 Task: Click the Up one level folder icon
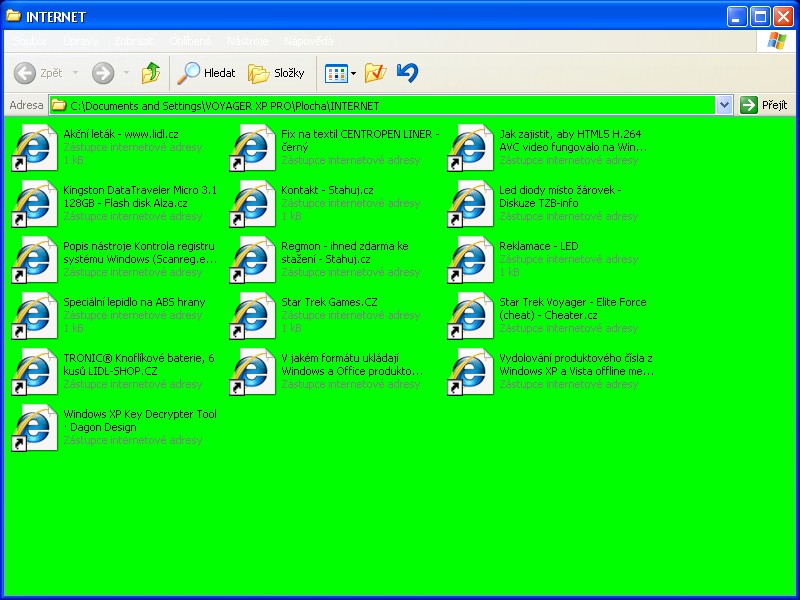151,73
